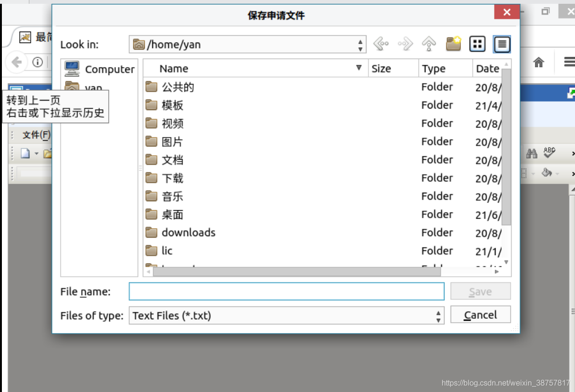Click the browser back button behind dialog
Viewport: 575px width, 392px height.
coord(17,62)
